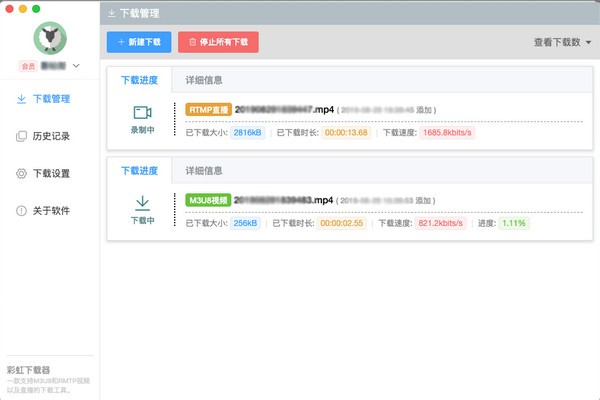The image size is (600, 400).
Task: Click the RTMP task .mp4 file name
Action: [x=284, y=110]
